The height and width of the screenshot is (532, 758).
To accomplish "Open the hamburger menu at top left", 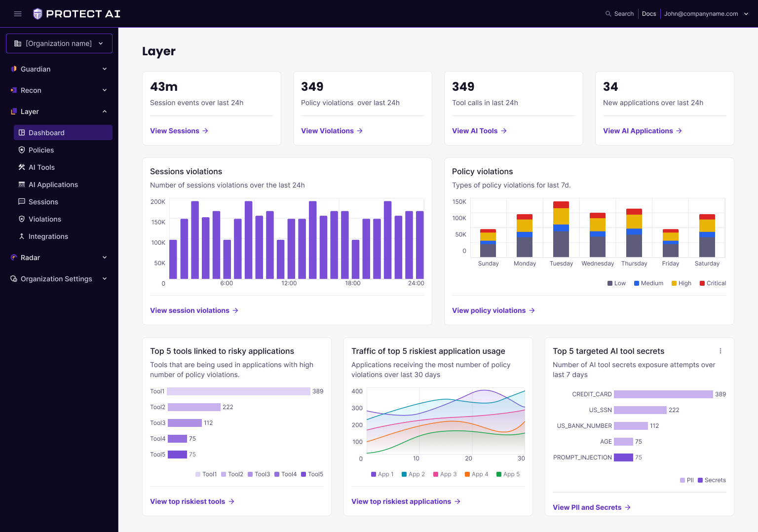I will [x=18, y=14].
